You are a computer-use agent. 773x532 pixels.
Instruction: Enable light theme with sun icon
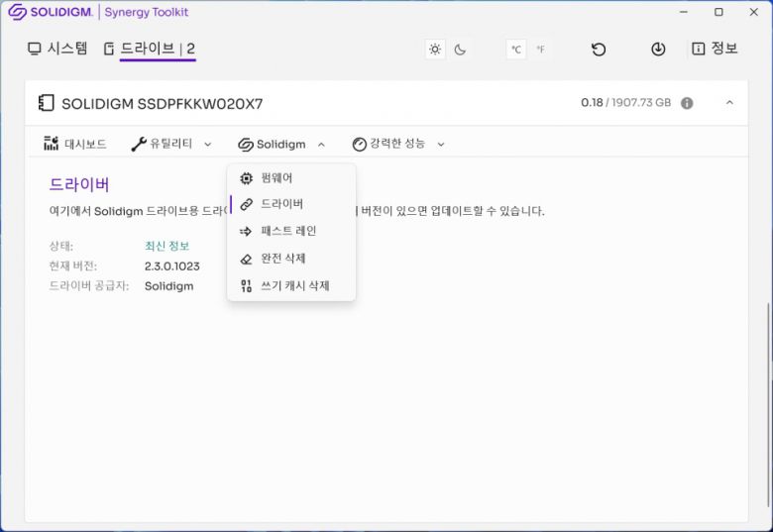point(435,50)
